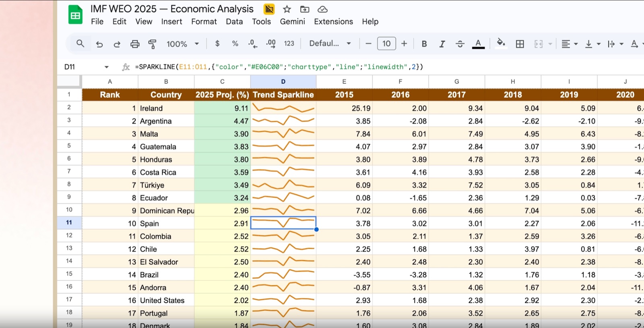
Task: Click the Türkiye 2025 projection 3.49
Action: [222, 185]
